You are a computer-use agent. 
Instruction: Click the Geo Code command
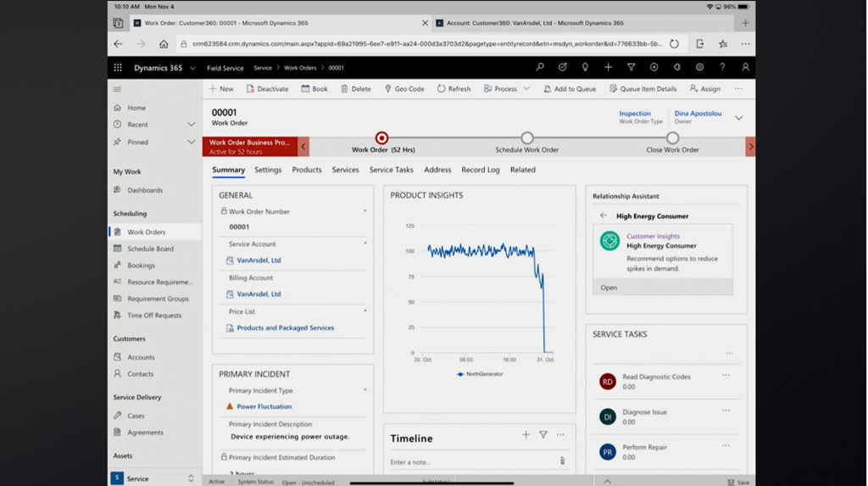(x=404, y=89)
